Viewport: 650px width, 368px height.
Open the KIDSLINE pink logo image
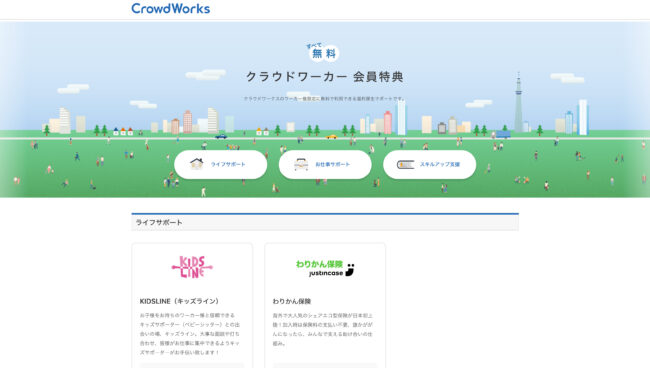pos(192,267)
